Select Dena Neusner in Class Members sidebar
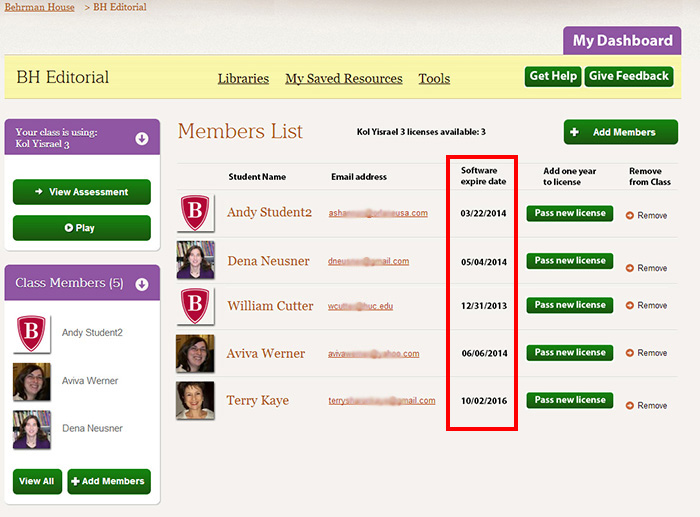Viewport: 700px width, 517px height. click(x=92, y=428)
